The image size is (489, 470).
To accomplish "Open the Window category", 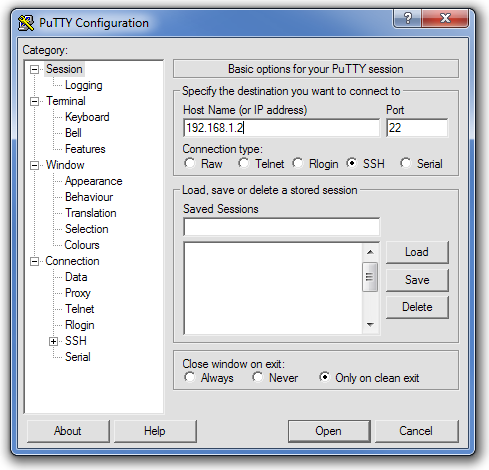I will tap(65, 165).
